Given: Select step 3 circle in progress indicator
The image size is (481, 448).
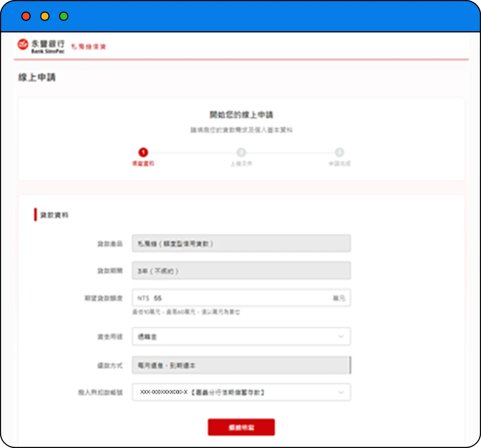Looking at the screenshot, I should (339, 152).
